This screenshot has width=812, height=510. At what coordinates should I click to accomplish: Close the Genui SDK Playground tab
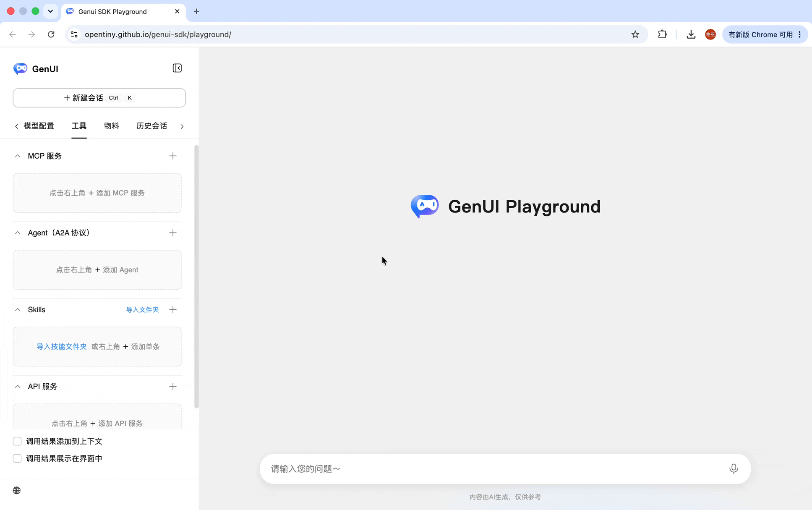point(177,11)
